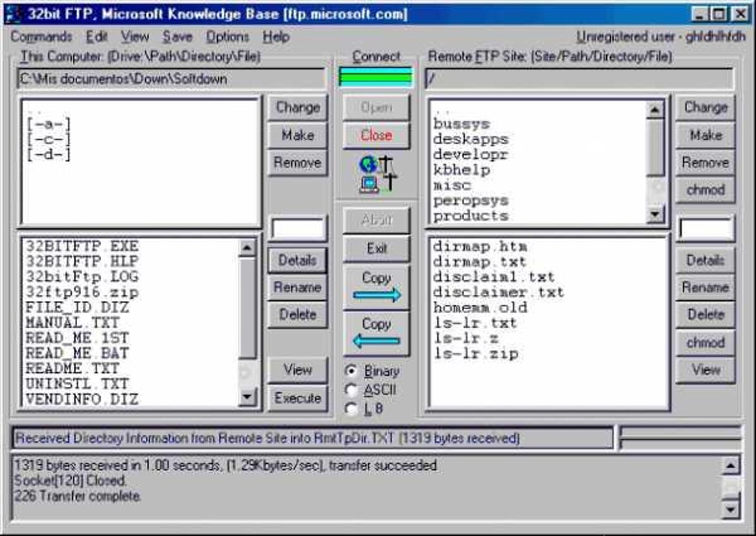Select README.TXT in local files
The height and width of the screenshot is (536, 756).
(x=73, y=368)
